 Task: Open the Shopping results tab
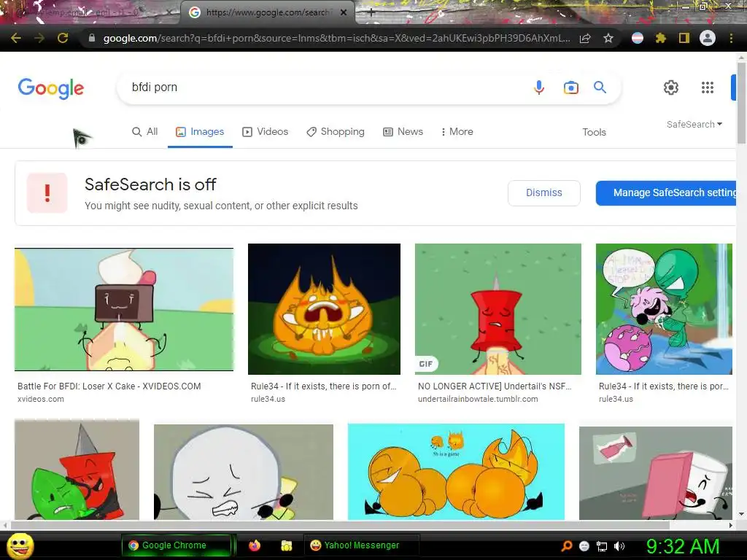336,131
